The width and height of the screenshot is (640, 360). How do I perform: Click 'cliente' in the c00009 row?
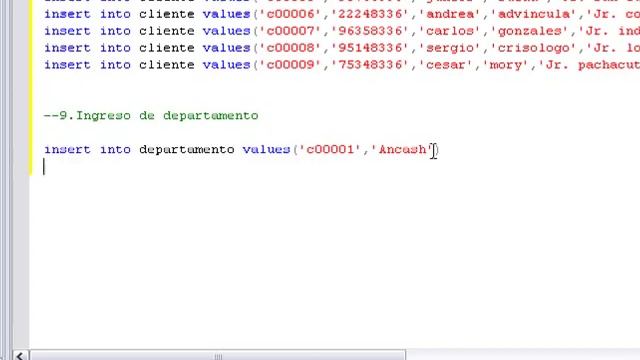click(167, 65)
